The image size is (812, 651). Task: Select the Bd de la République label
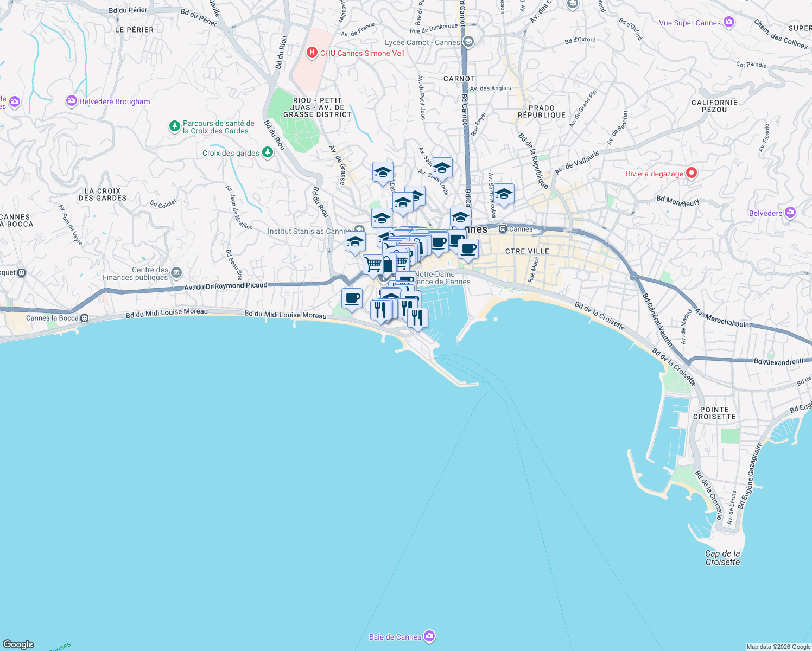point(534,161)
